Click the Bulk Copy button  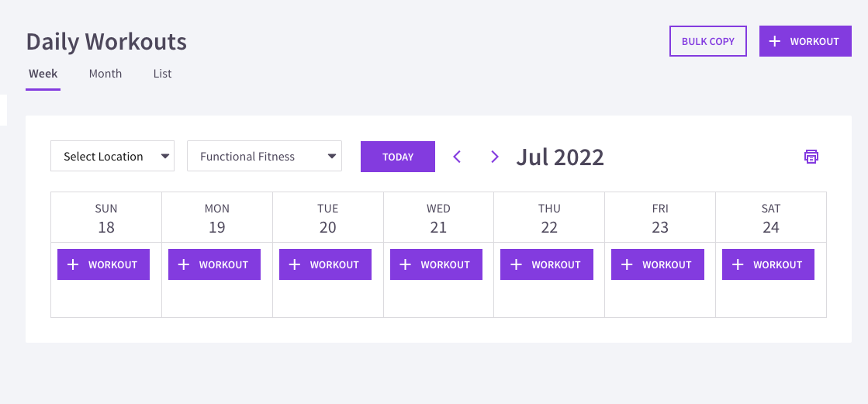pos(708,41)
